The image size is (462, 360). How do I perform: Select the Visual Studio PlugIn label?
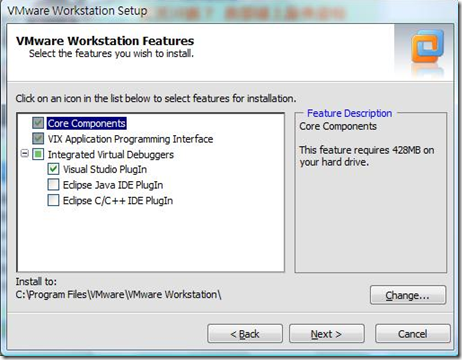click(x=105, y=169)
